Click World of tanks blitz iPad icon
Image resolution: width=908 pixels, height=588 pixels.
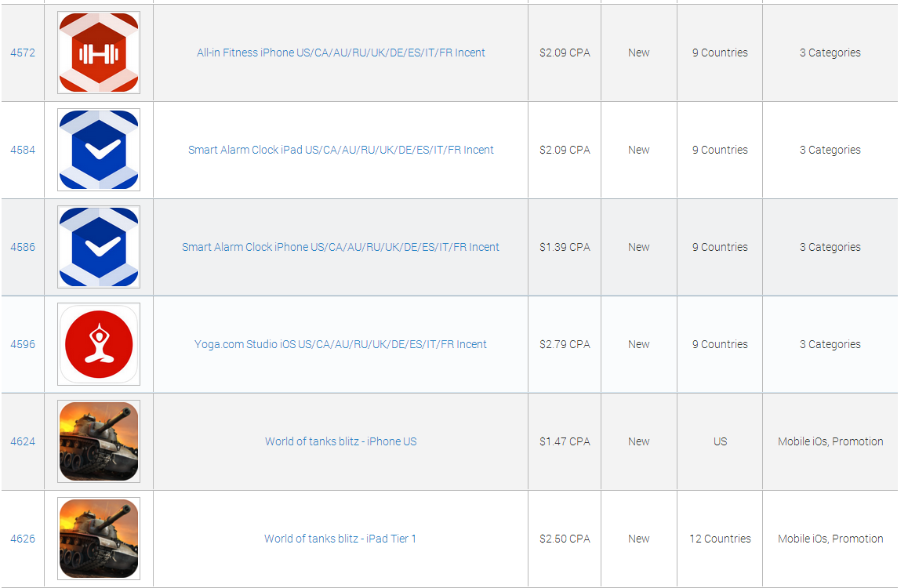point(99,539)
